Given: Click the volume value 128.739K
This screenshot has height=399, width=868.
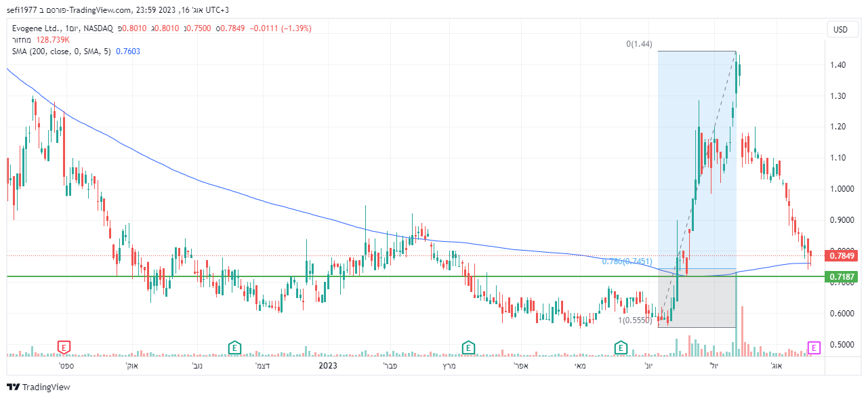Looking at the screenshot, I should 53,40.
